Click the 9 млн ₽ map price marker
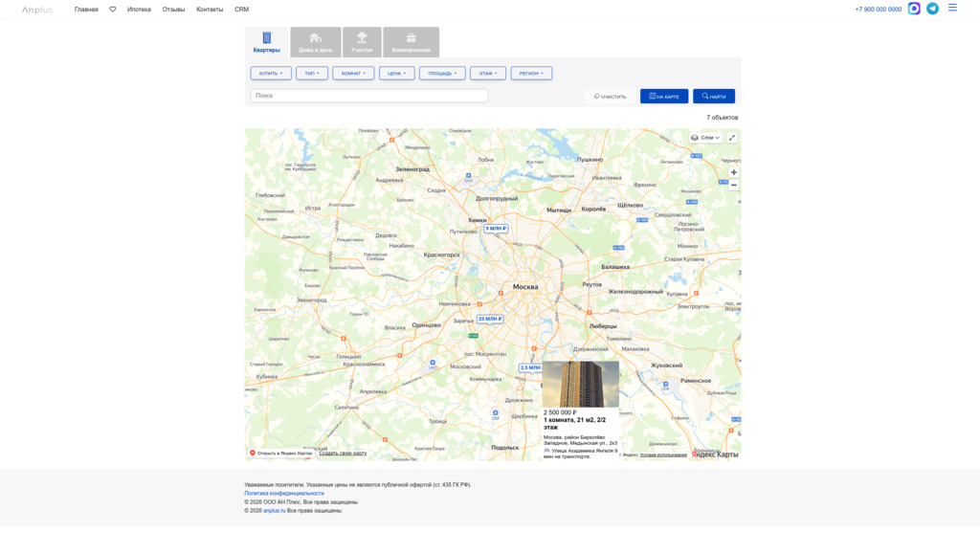The height and width of the screenshot is (554, 980). click(x=496, y=229)
